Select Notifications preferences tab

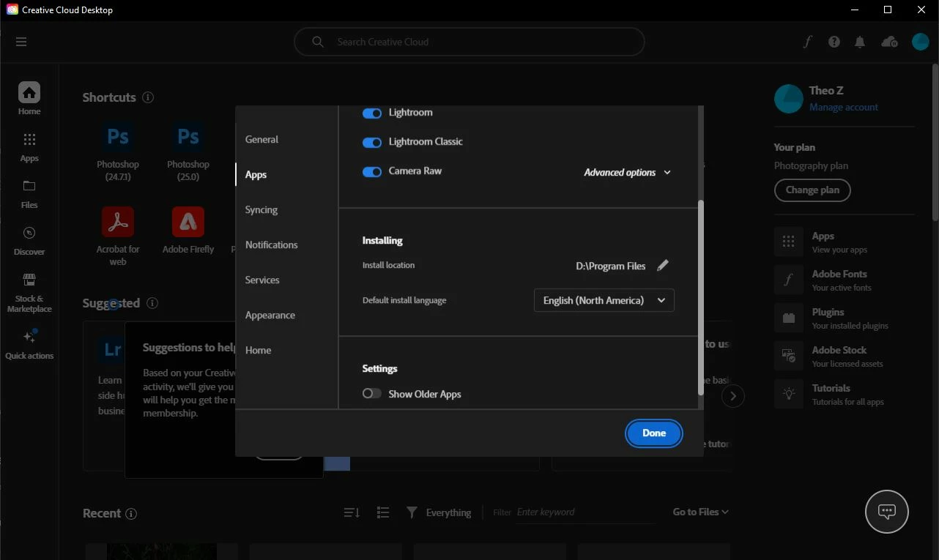tap(272, 244)
